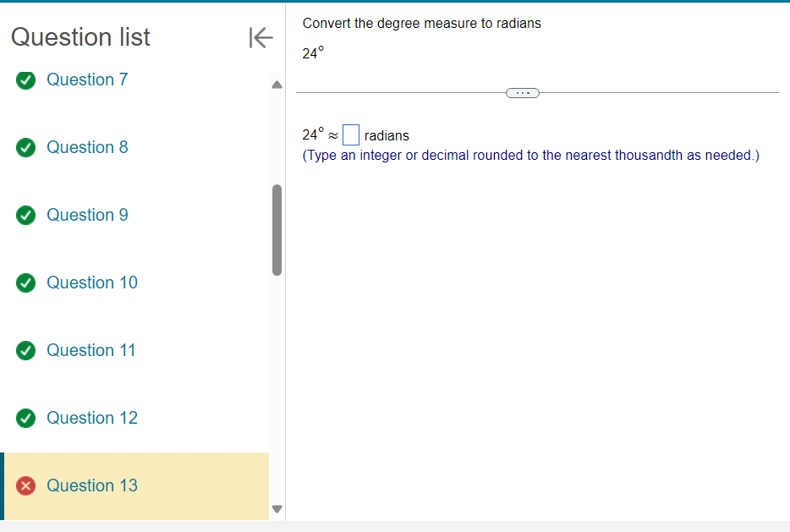The height and width of the screenshot is (532, 790).
Task: Click the green checkmark beside Question 9
Action: tap(26, 216)
